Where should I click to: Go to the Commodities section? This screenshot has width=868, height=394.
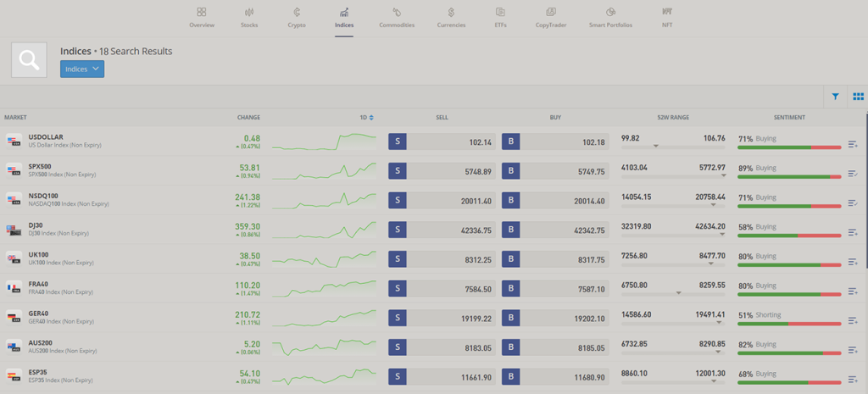[397, 18]
